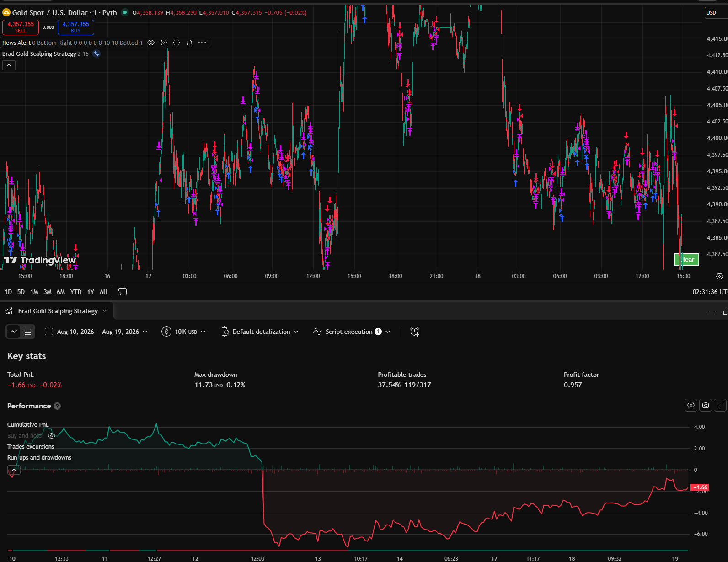Switch to chart overview view button
This screenshot has height=562, width=728.
point(14,332)
